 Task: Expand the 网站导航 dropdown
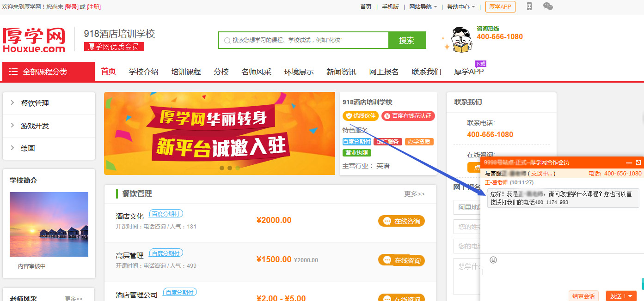tap(423, 7)
